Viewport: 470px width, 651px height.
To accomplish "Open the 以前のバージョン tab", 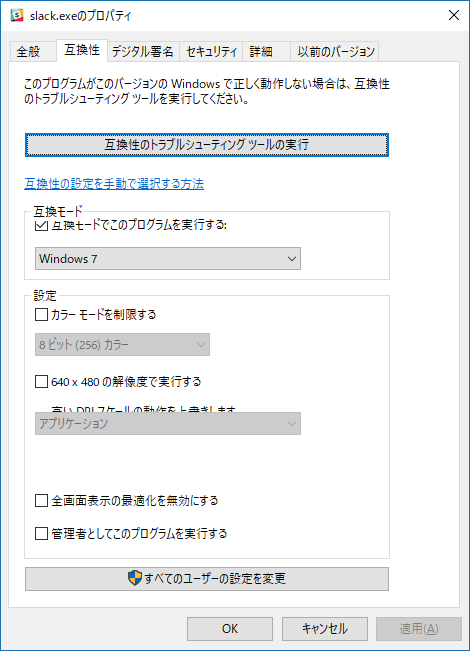I will [335, 51].
